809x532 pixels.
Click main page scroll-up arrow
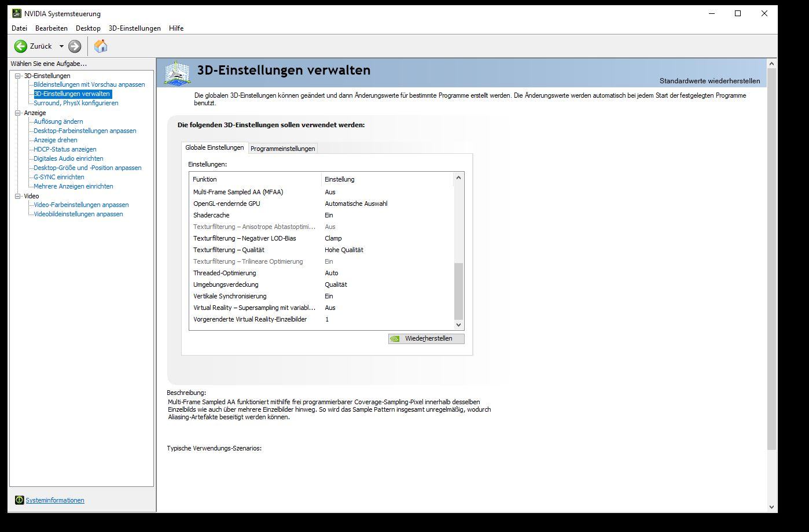pos(772,63)
